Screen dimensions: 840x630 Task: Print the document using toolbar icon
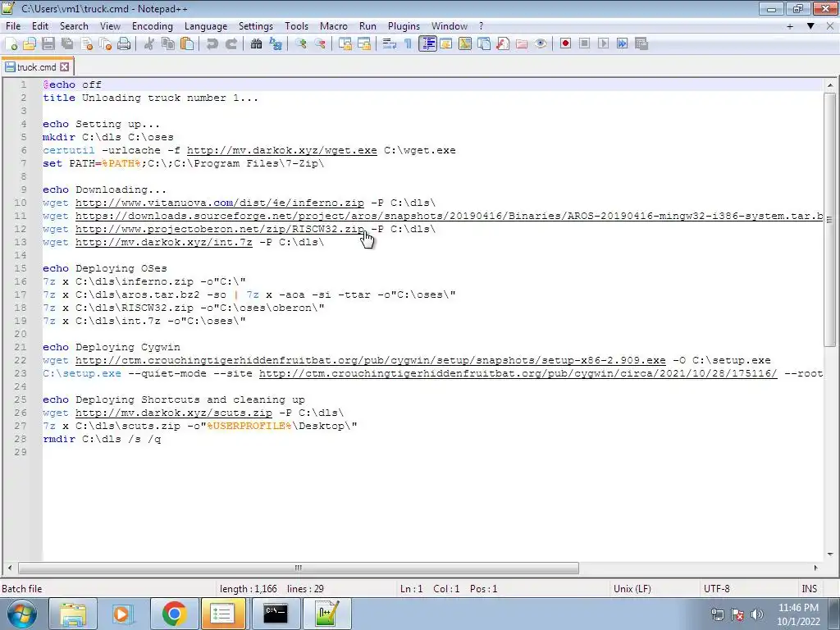pos(124,44)
